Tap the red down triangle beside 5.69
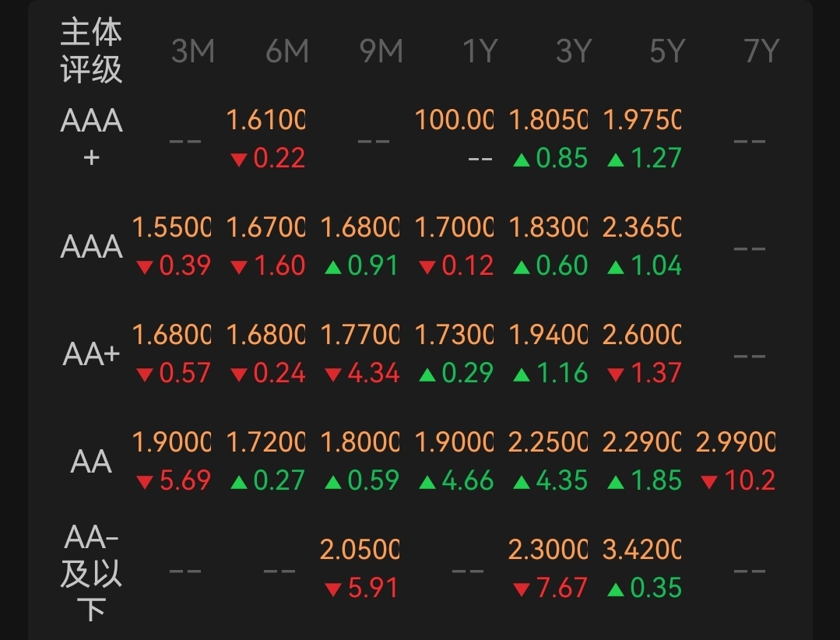 (144, 482)
